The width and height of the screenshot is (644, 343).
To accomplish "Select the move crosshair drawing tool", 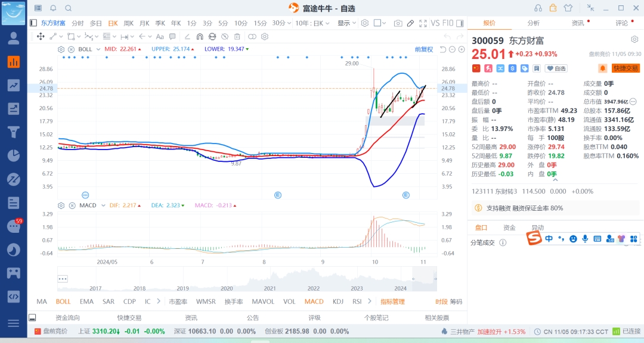I will [41, 36].
